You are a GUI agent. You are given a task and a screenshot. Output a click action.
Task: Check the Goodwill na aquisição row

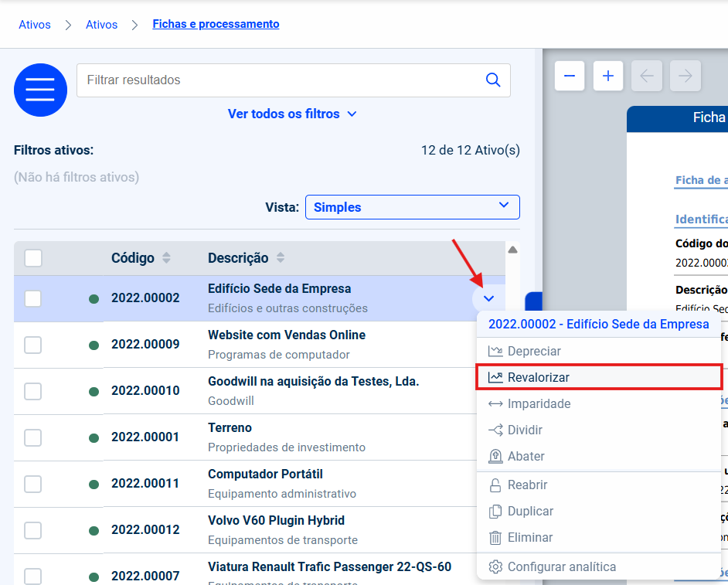pos(33,391)
